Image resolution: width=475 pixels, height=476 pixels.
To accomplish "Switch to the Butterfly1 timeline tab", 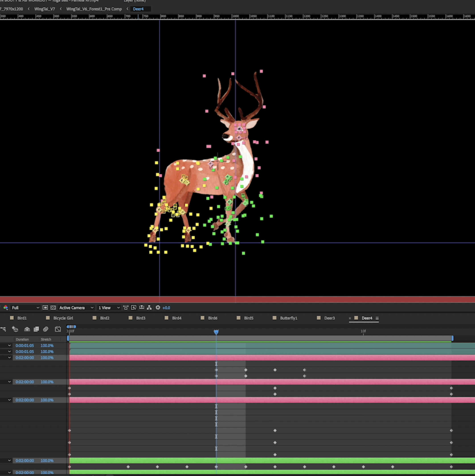I will click(x=288, y=318).
